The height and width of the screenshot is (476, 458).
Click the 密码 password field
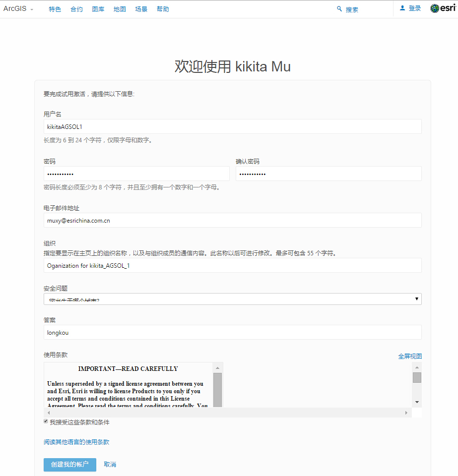point(136,174)
